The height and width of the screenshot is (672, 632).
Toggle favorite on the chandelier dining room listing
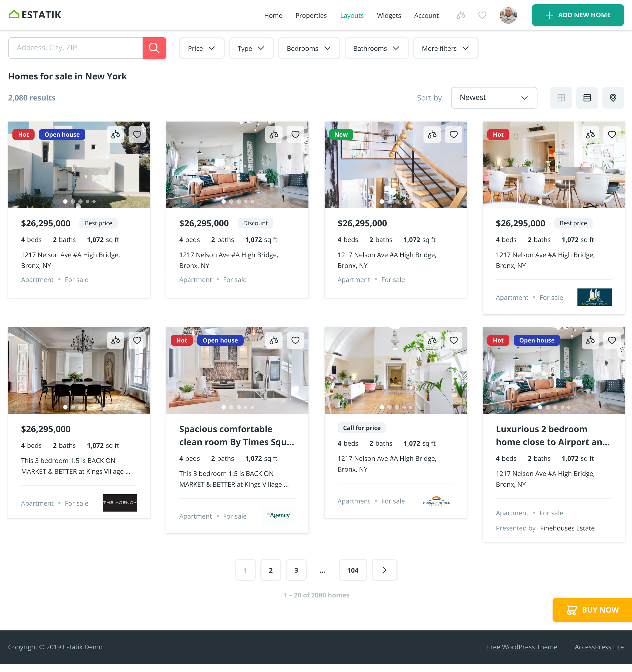[x=137, y=340]
